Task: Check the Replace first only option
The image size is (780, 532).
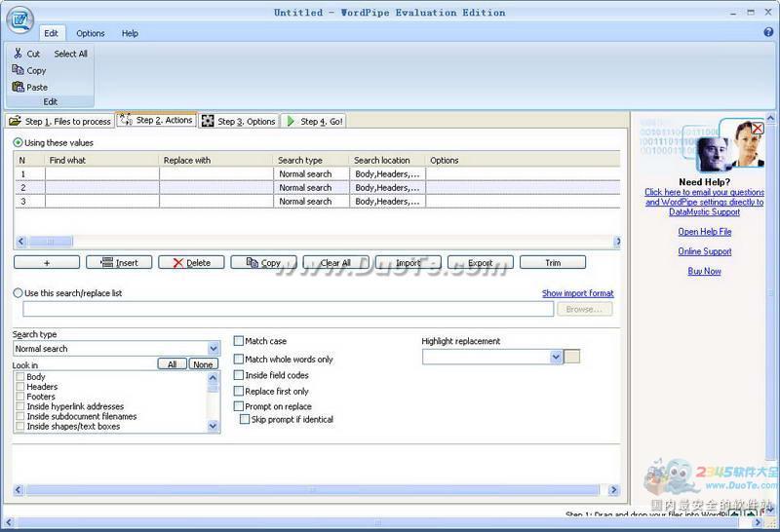Action: (239, 391)
